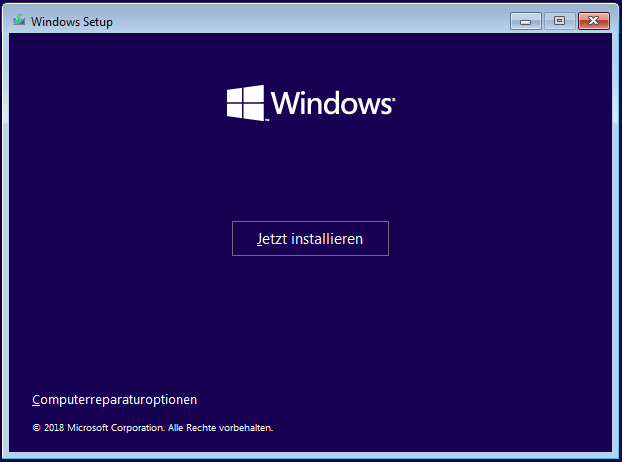This screenshot has height=462, width=622.
Task: Click the Jetzt installieren button
Action: pyautogui.click(x=310, y=239)
